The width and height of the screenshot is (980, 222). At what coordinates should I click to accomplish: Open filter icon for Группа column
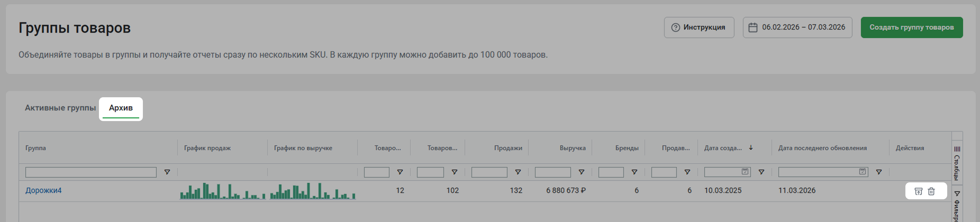(167, 172)
